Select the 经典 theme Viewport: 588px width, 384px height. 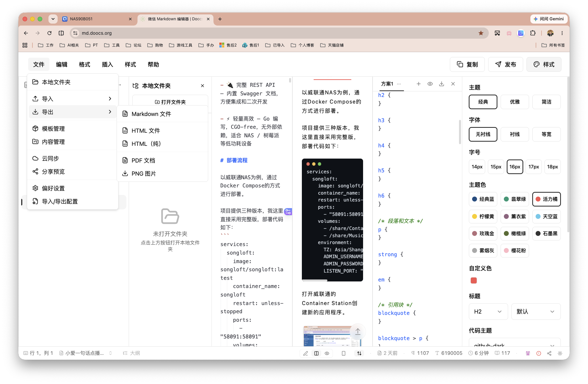tap(483, 102)
